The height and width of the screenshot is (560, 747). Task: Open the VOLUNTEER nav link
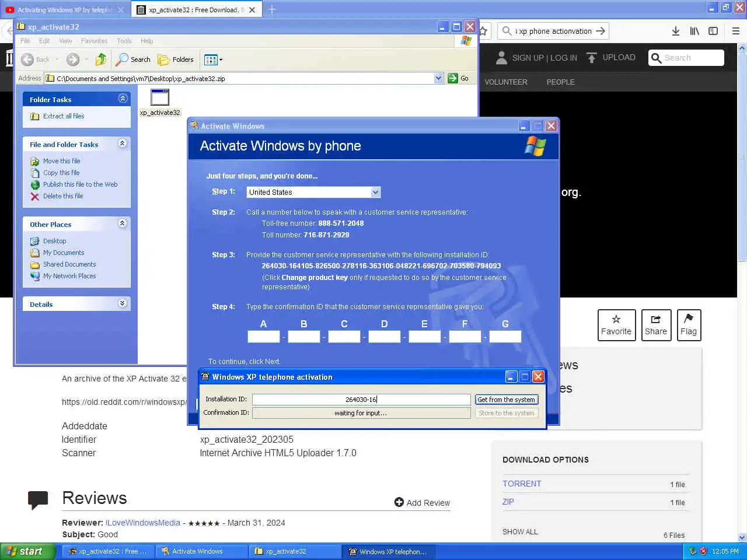pyautogui.click(x=506, y=82)
